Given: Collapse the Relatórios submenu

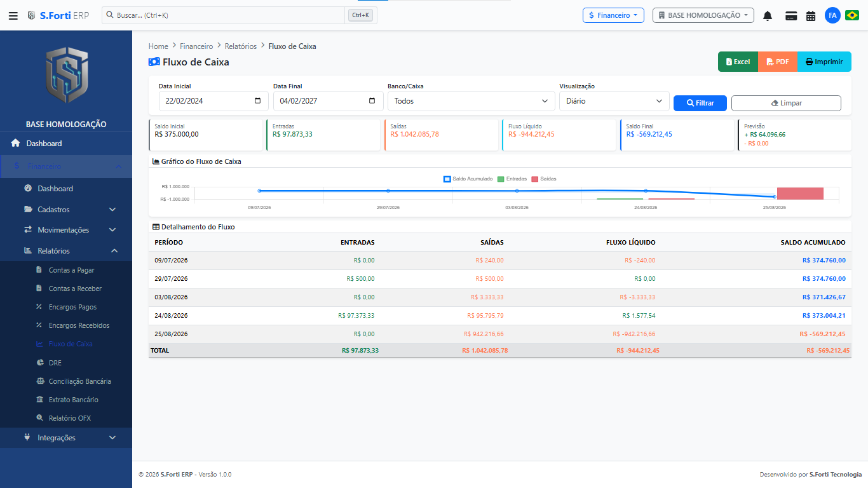Looking at the screenshot, I should coord(66,250).
